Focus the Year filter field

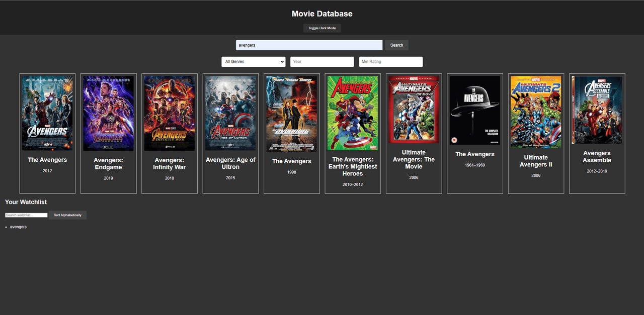click(322, 62)
